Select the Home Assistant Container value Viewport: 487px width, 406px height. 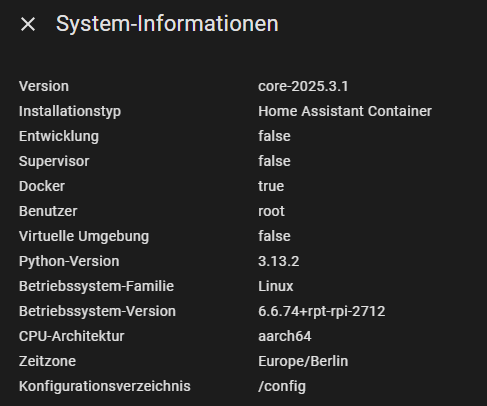click(x=345, y=111)
